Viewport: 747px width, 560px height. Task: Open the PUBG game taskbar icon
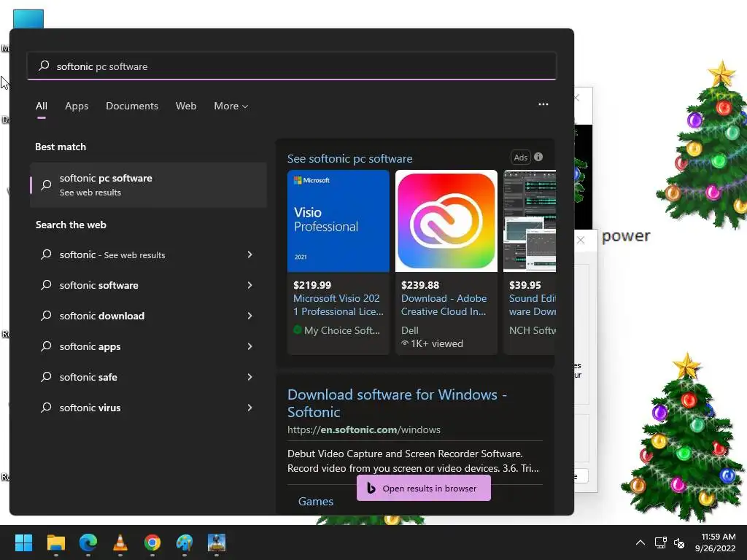click(x=217, y=542)
